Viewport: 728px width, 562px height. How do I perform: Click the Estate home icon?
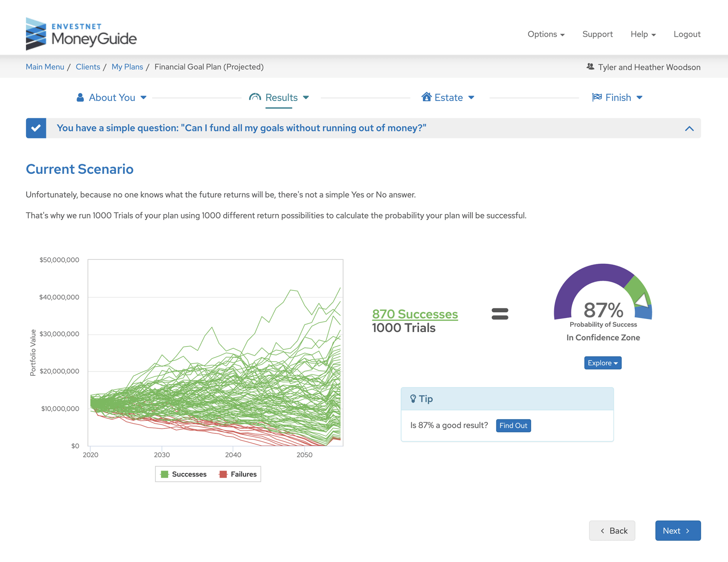coord(425,97)
